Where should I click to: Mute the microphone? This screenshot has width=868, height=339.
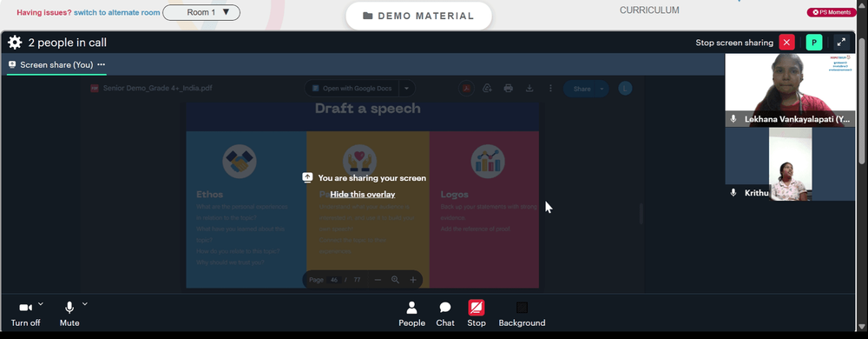(x=69, y=314)
